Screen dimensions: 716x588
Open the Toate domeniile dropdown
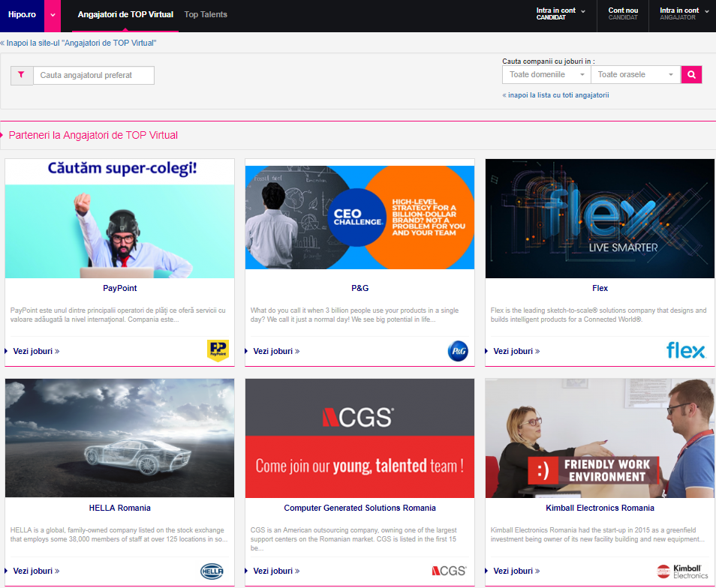(x=546, y=75)
